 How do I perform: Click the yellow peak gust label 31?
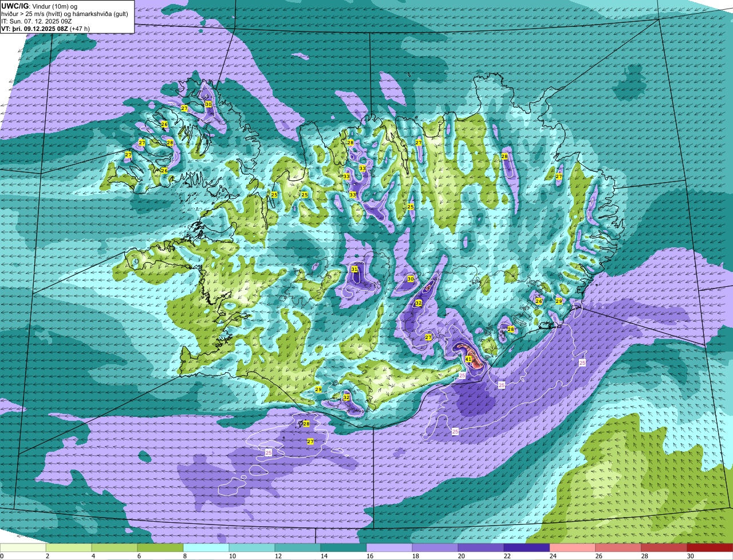(x=354, y=269)
